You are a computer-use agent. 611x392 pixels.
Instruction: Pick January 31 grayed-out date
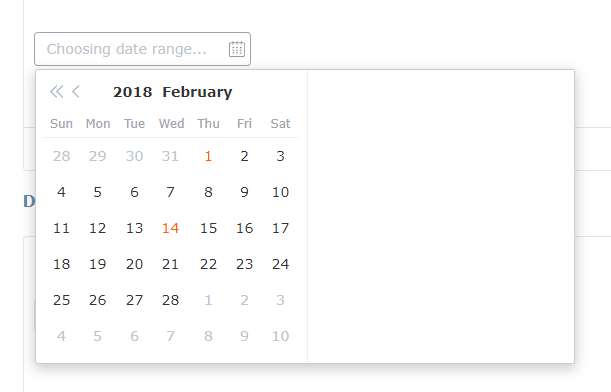point(170,156)
